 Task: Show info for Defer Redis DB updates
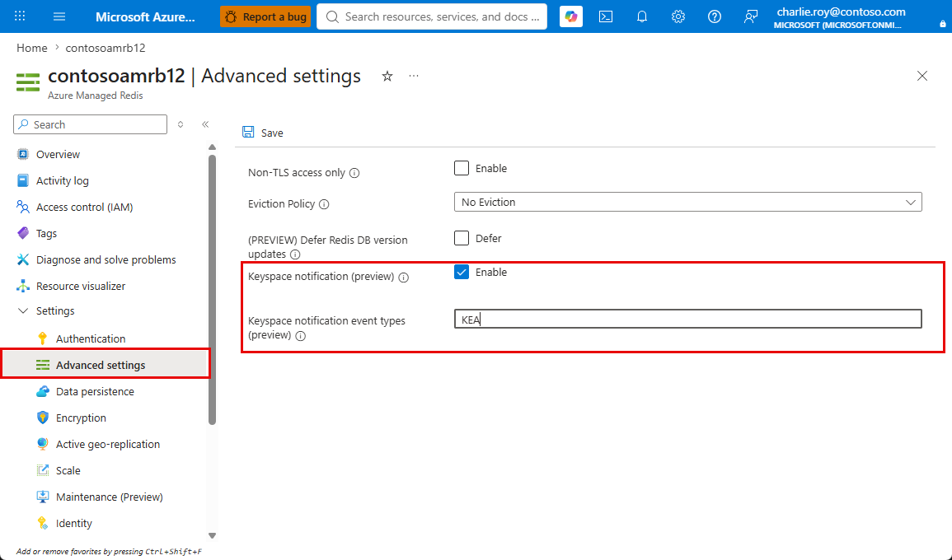[295, 254]
